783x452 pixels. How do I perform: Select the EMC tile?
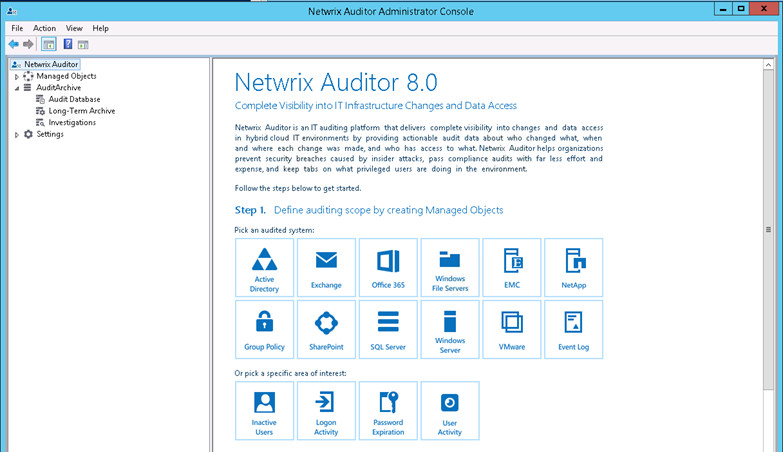pos(512,268)
